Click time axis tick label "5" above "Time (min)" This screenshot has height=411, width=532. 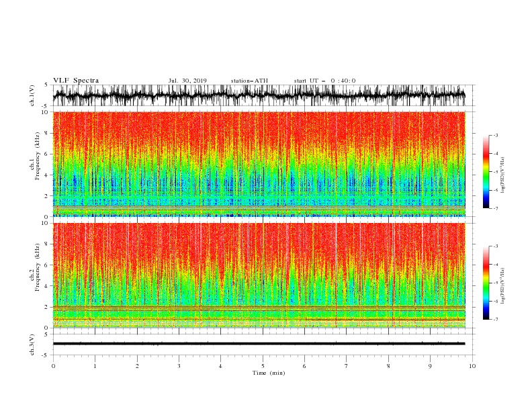pyautogui.click(x=263, y=366)
